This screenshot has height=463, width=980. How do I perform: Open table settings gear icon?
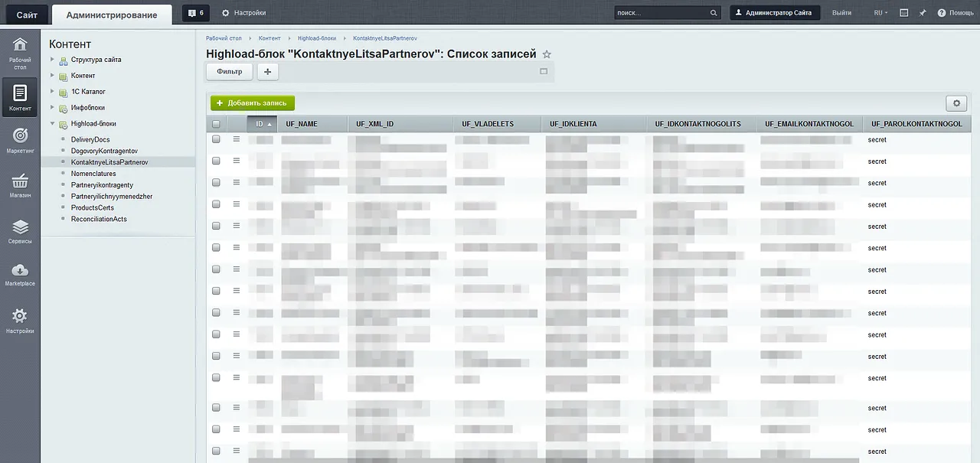coord(956,103)
